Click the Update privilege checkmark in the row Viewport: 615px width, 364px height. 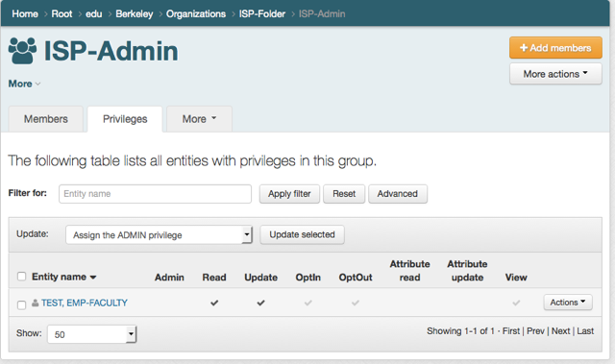pyautogui.click(x=260, y=303)
